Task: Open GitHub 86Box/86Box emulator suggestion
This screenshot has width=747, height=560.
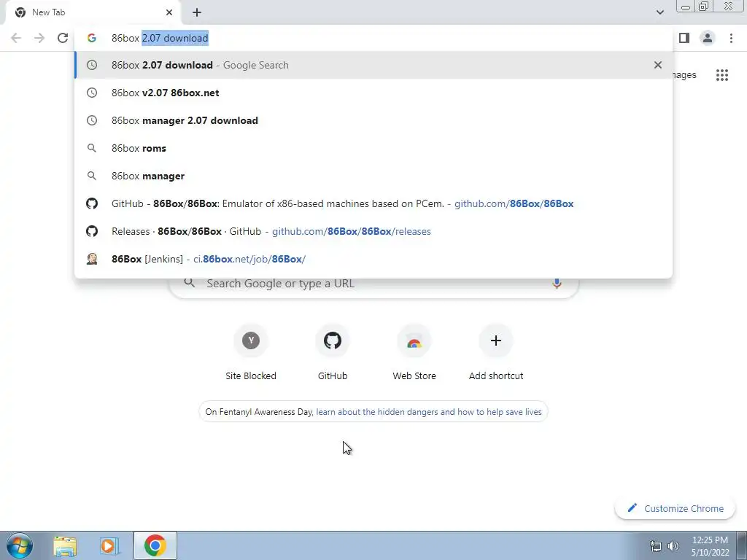Action: 373,203
